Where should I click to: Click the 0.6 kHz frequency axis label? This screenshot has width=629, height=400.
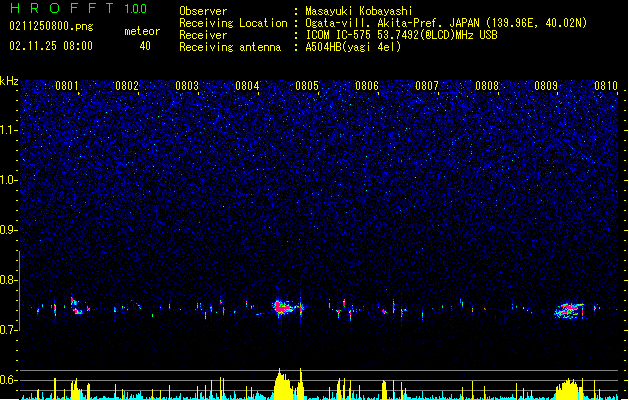8,380
